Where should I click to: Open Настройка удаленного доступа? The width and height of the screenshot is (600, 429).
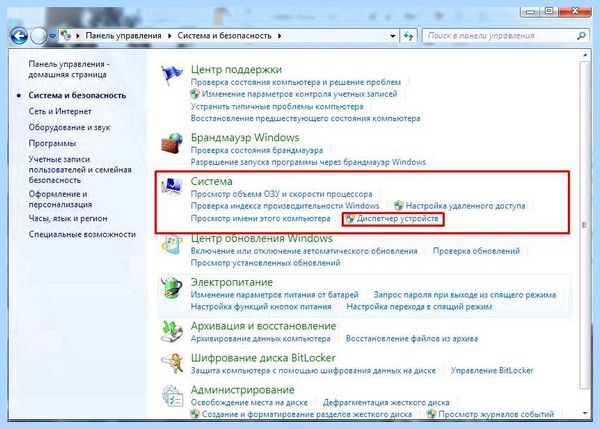click(x=465, y=206)
